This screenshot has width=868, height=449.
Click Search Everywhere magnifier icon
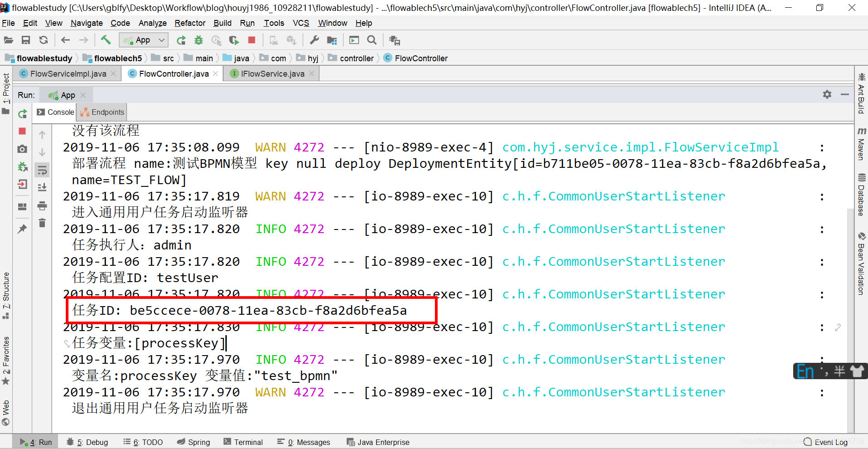372,40
